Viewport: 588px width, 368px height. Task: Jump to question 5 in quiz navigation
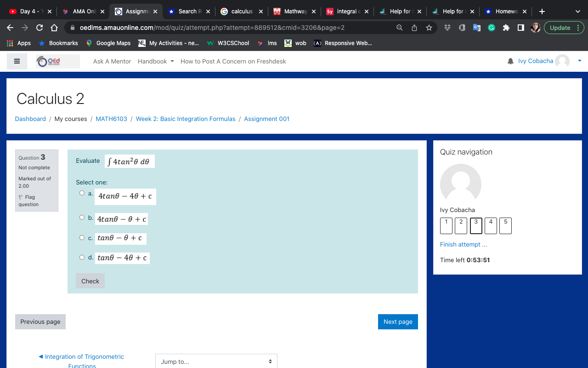505,225
